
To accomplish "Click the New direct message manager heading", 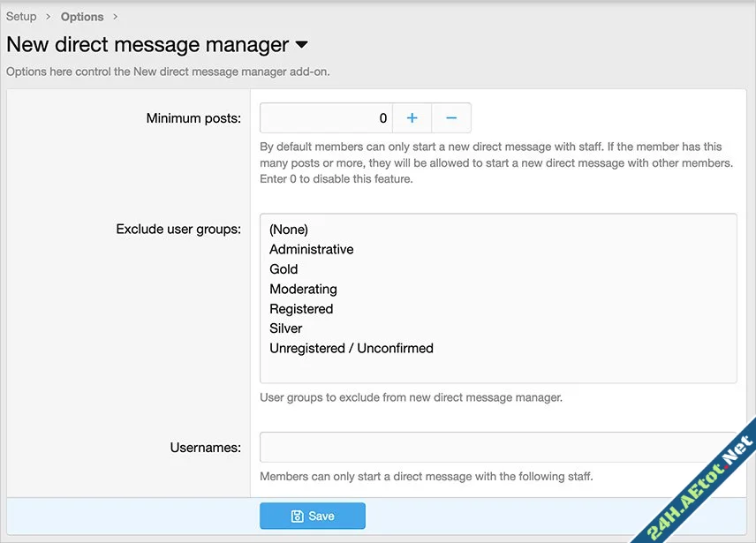I will coord(146,44).
